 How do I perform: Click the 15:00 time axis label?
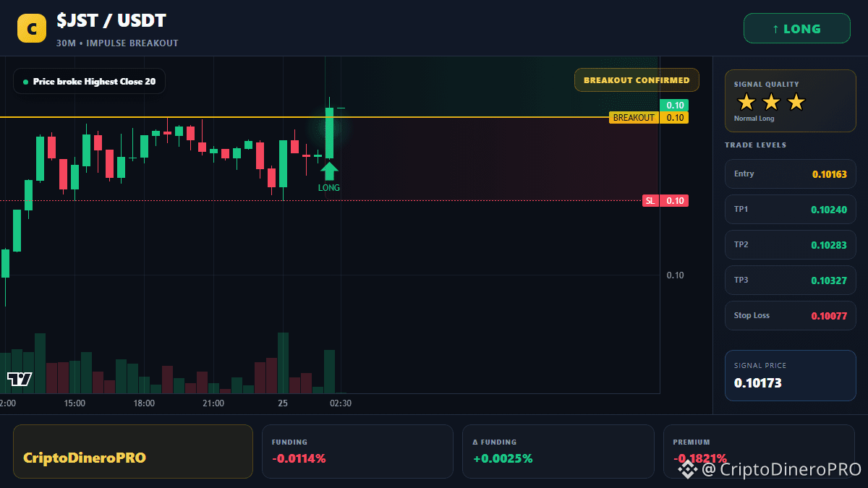tap(75, 403)
